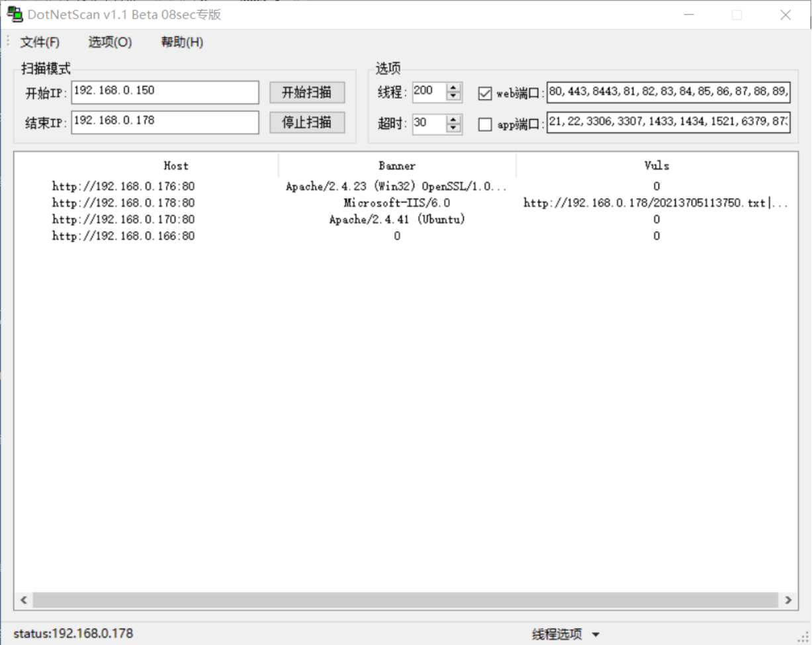Viewport: 812px width, 645px height.
Task: Click the Banner column header
Action: point(396,165)
